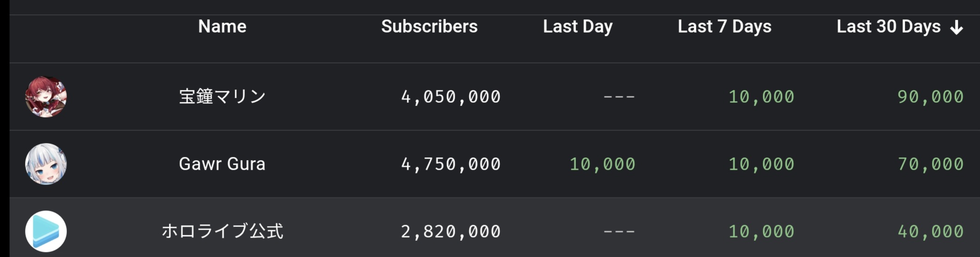This screenshot has height=257, width=980.
Task: Click ホロライブ公式's 40,000 thirty-day gain
Action: click(x=930, y=232)
